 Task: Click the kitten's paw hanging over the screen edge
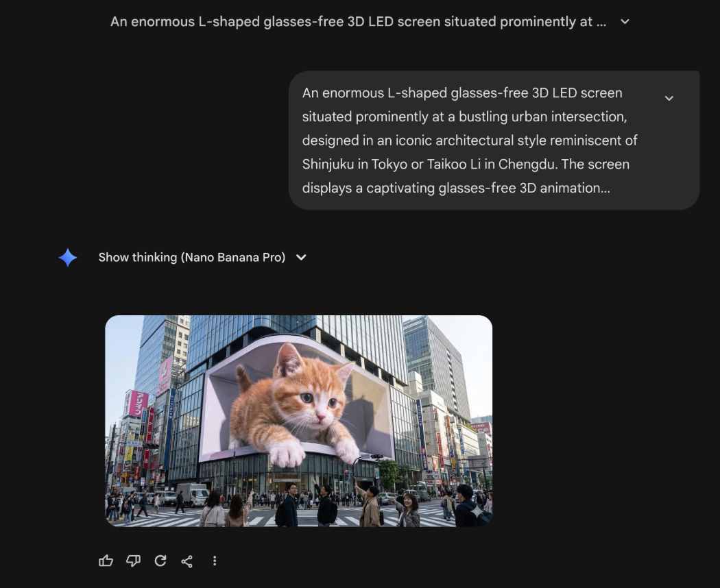[x=287, y=454]
